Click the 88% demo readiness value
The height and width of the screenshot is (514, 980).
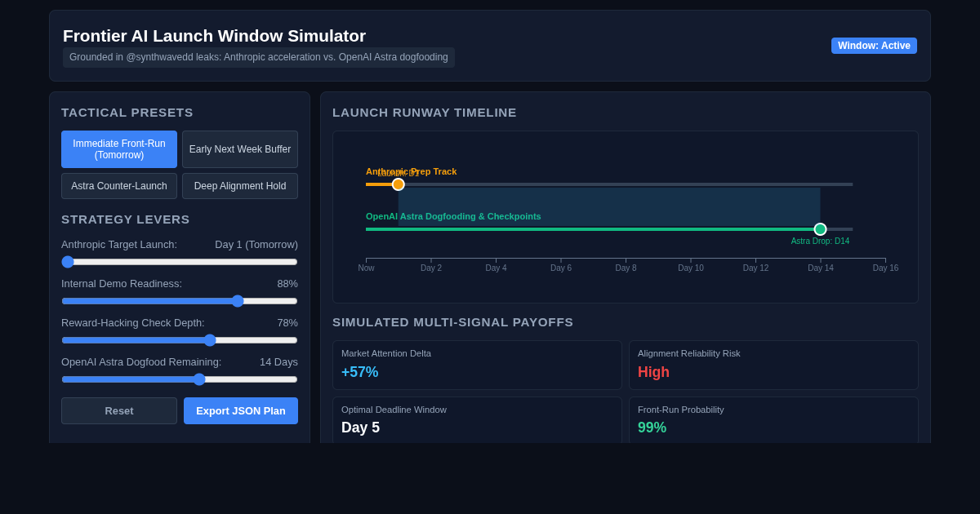point(287,284)
